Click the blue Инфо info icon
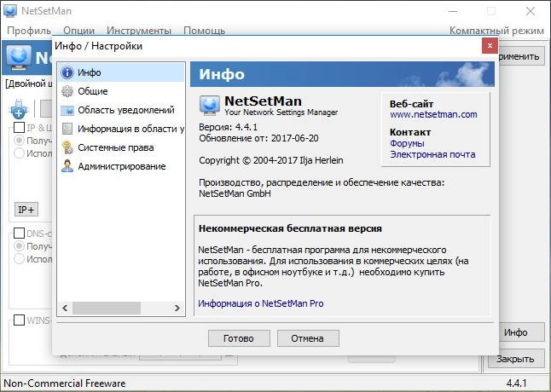Screen dimensions: 551x392 point(67,72)
